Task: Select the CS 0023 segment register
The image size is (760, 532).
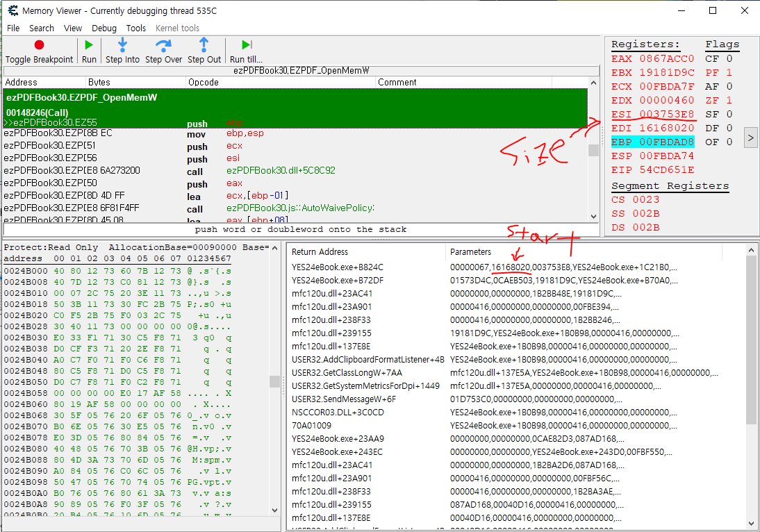Action: click(x=635, y=199)
